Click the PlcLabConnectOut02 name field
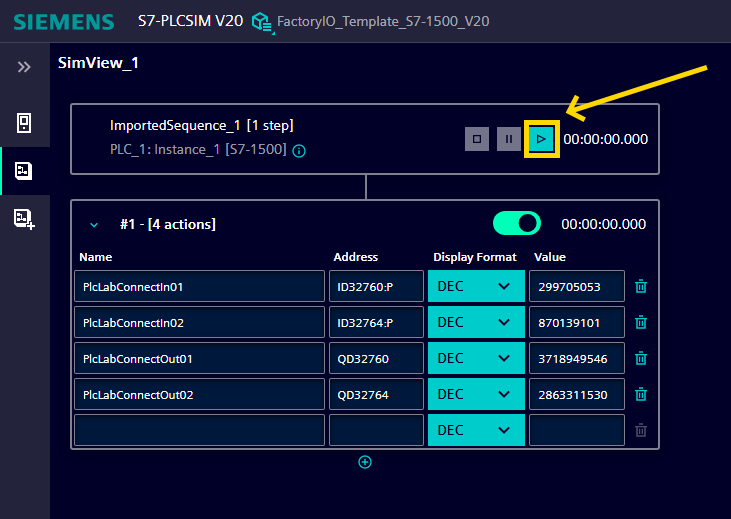The height and width of the screenshot is (519, 731). [x=200, y=394]
